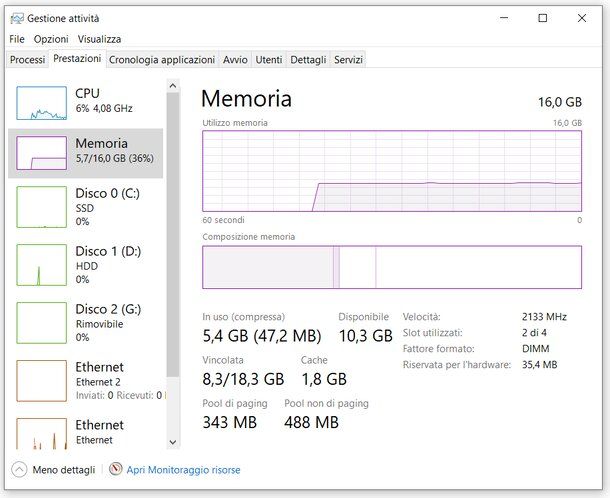Open the Visualizza menu

click(99, 39)
